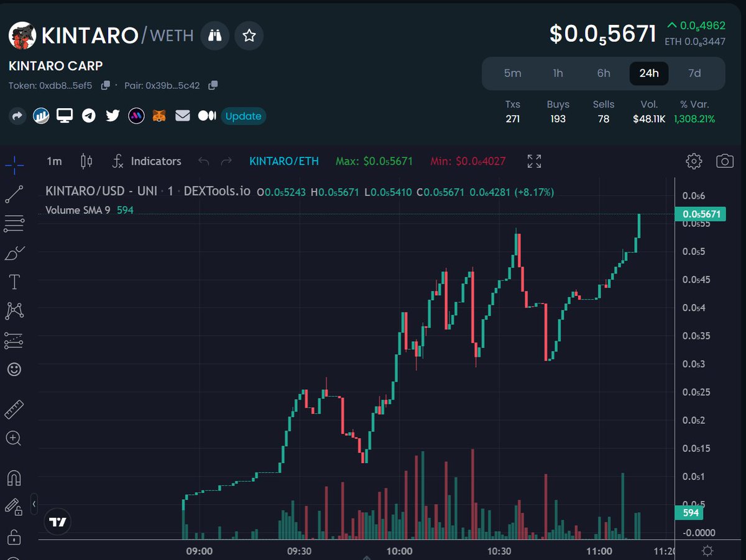The width and height of the screenshot is (746, 560).
Task: Select the Fibonacci retracement lines tool
Action: 14,224
